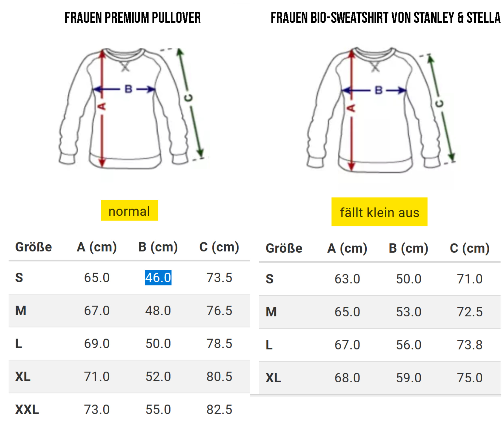Click the blue-highlighted 46.0 value
The image size is (504, 424).
tap(158, 278)
